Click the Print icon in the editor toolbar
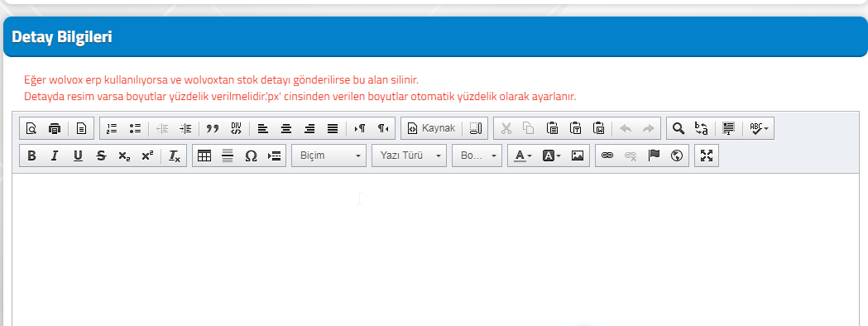 click(55, 128)
